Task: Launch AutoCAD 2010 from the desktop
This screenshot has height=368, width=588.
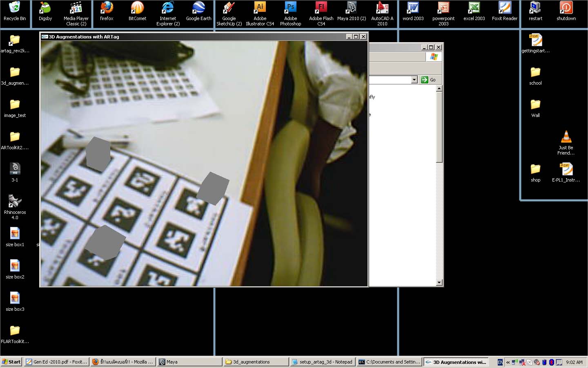Action: (x=382, y=8)
